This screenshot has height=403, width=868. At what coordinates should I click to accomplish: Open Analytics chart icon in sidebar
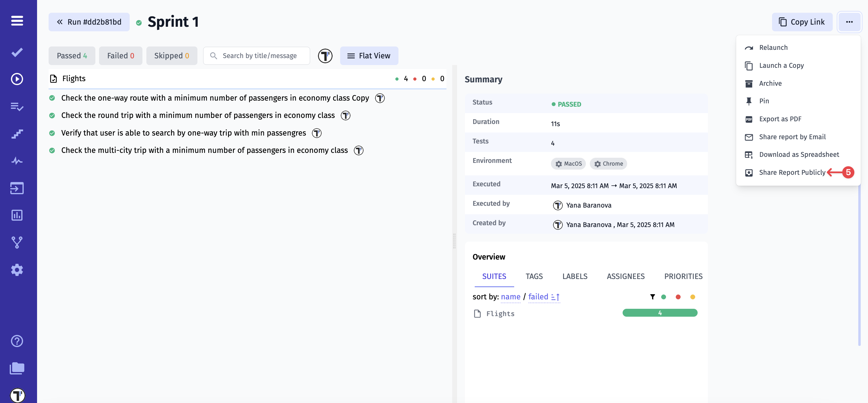[x=17, y=215]
